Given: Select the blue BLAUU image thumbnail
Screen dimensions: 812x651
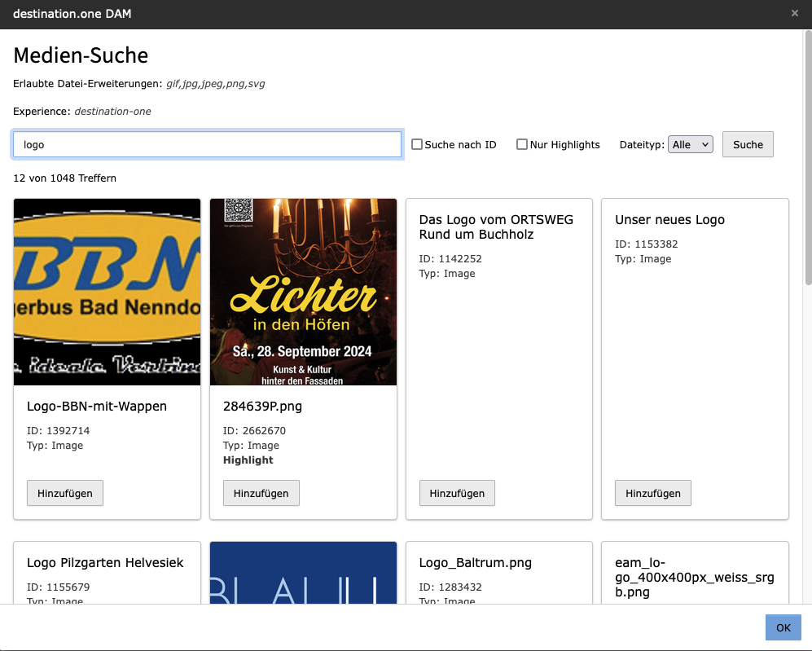Looking at the screenshot, I should [304, 573].
